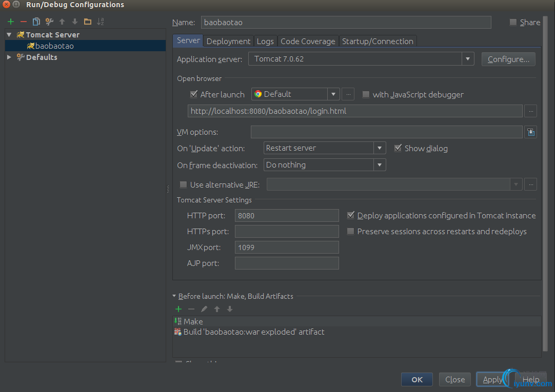Switch to Server tab
This screenshot has width=555, height=392.
188,40
